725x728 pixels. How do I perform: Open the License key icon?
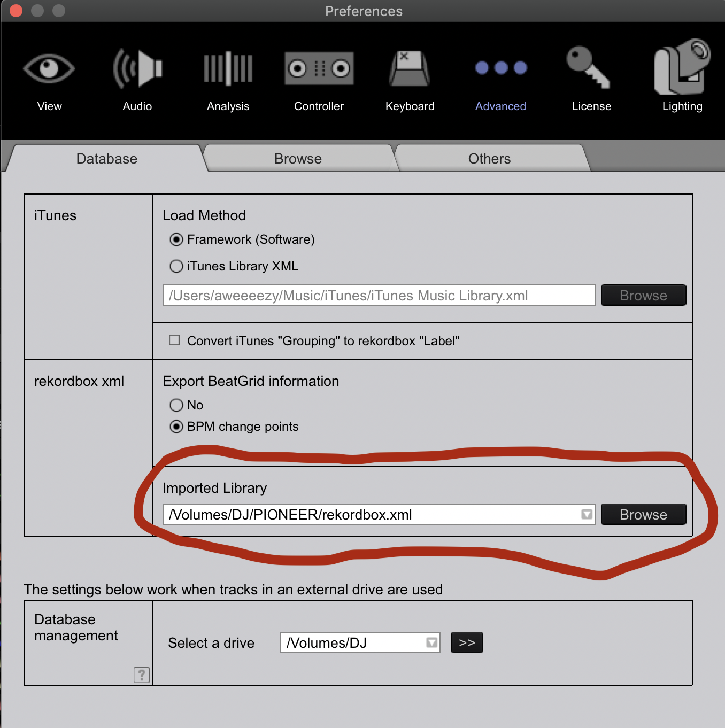tap(589, 68)
